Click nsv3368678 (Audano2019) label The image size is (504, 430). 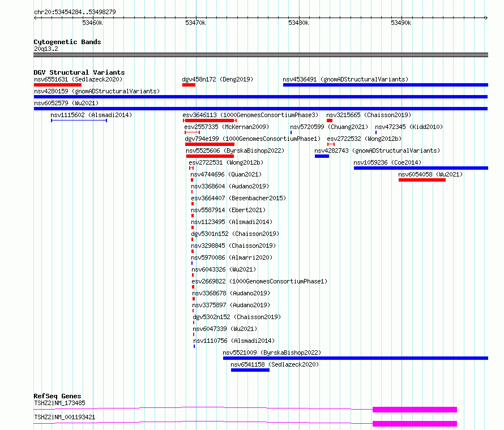[231, 293]
